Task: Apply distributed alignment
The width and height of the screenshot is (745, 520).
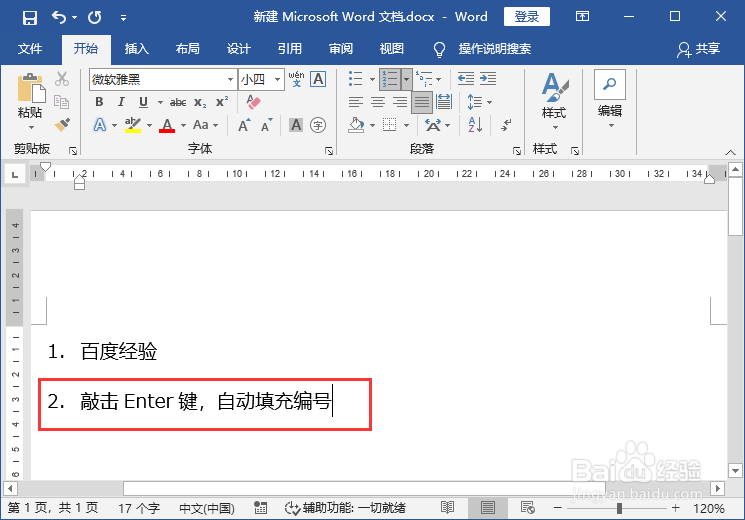Action: [444, 102]
